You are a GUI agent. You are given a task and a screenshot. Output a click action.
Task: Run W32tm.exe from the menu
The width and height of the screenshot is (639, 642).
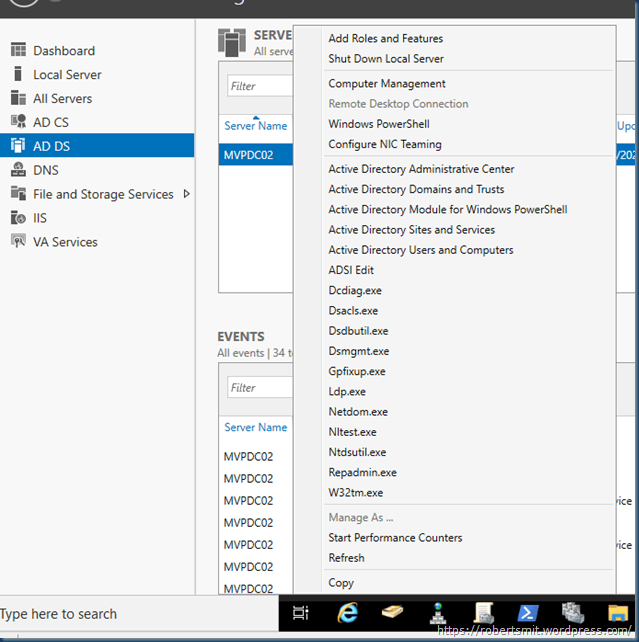click(355, 493)
